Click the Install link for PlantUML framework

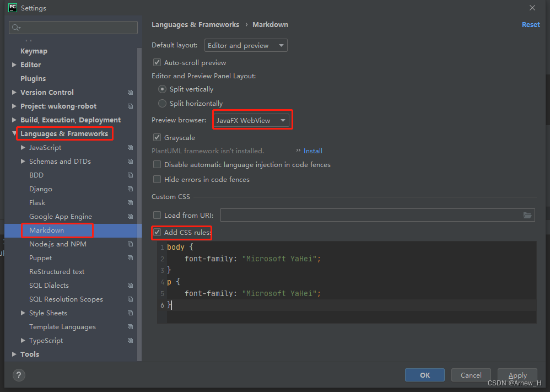pos(312,151)
